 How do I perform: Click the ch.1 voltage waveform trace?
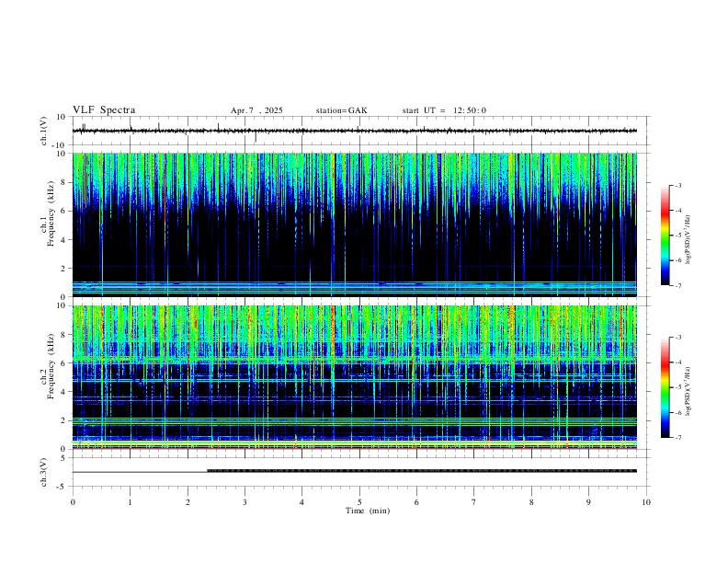pyautogui.click(x=354, y=131)
